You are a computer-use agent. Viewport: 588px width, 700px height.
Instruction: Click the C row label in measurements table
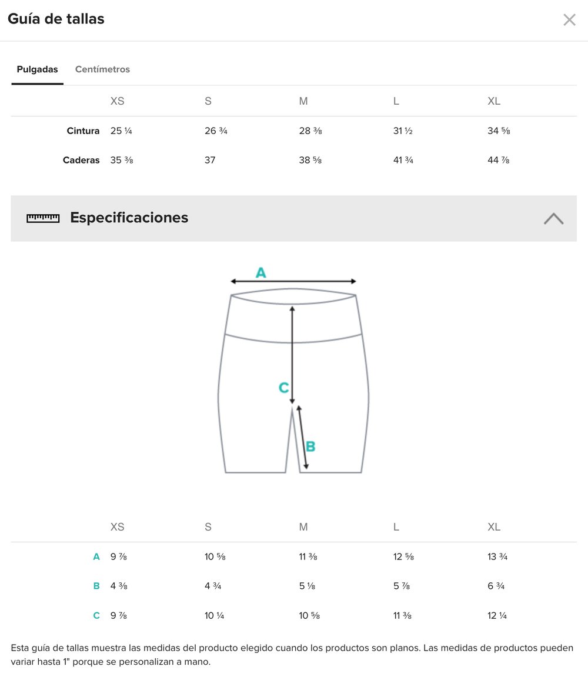96,616
